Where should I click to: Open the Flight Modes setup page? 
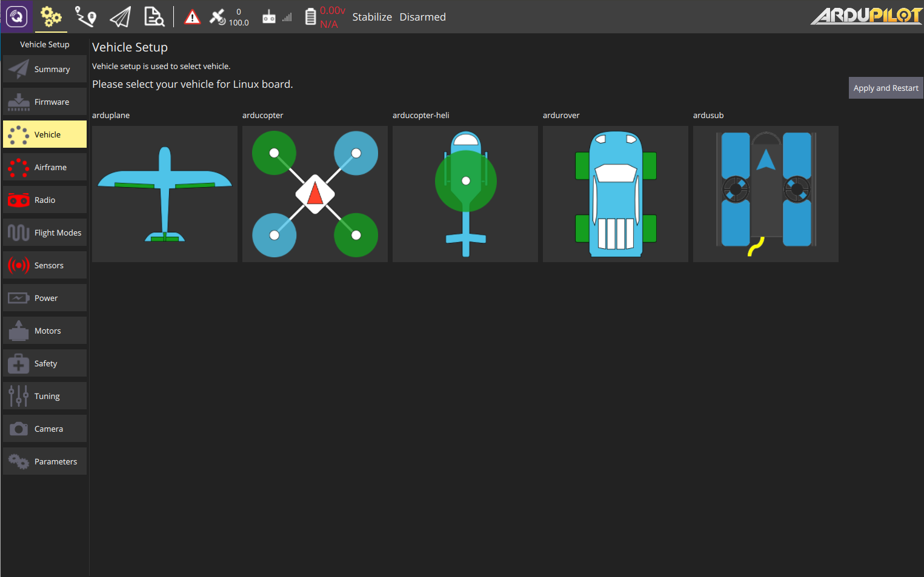click(45, 232)
